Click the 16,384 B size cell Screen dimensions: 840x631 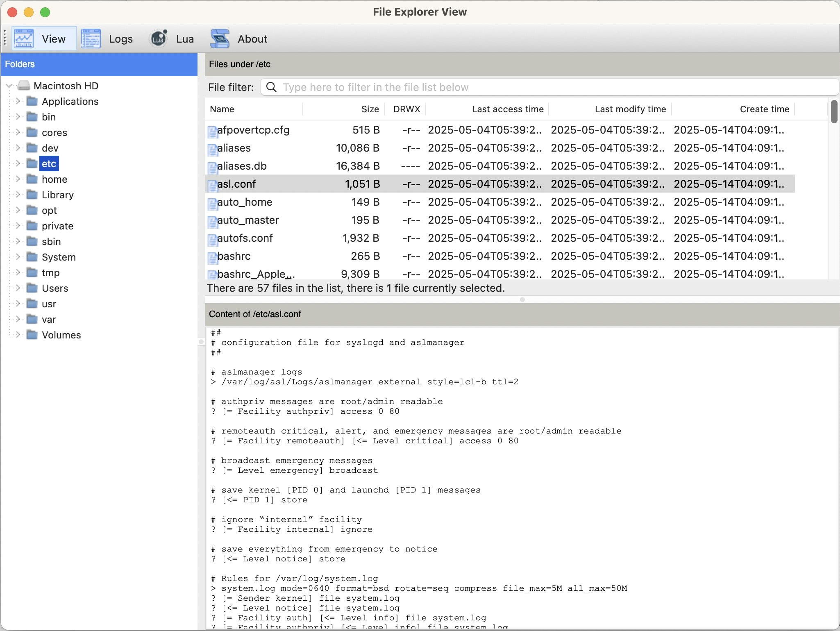click(x=358, y=166)
